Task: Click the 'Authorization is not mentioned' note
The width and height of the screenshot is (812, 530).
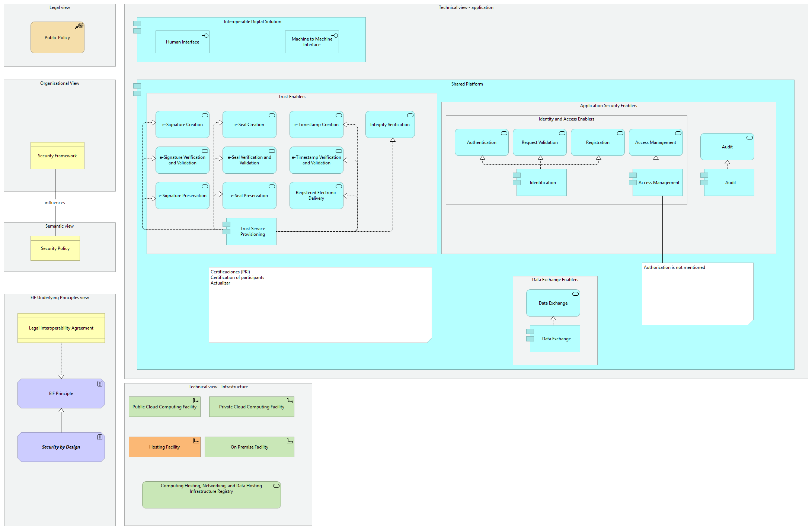Action: point(698,294)
